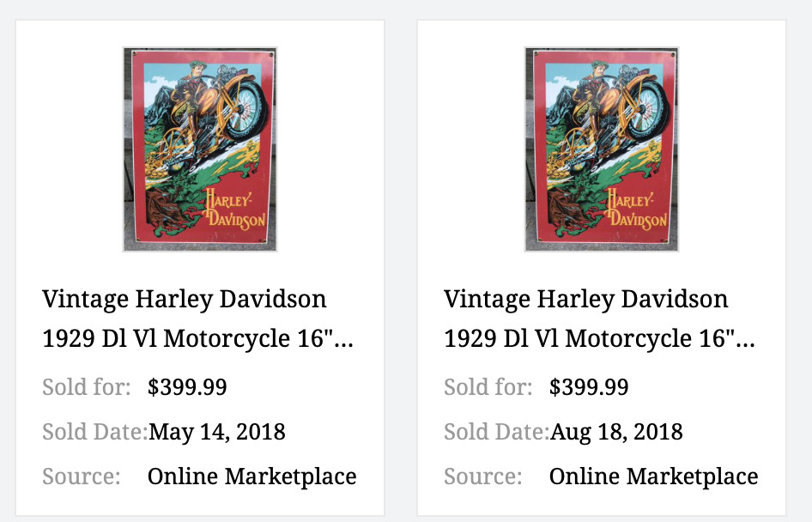Click the 'Source:' label on the left card

point(81,476)
